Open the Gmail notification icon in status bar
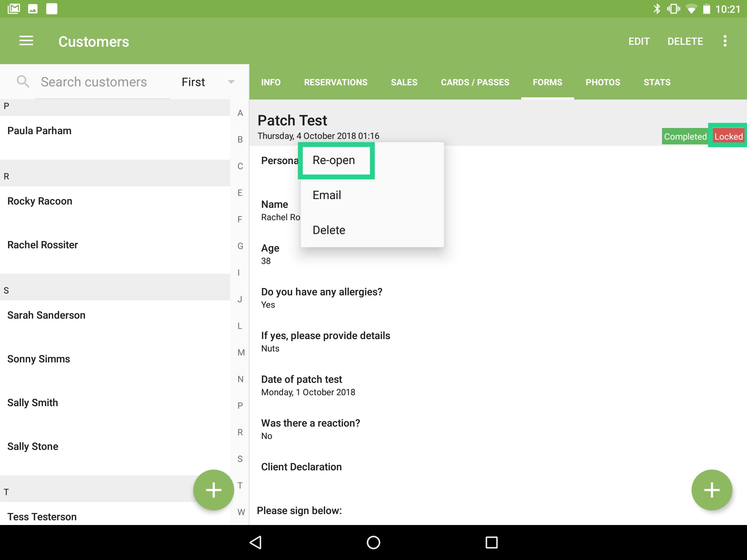Image resolution: width=747 pixels, height=560 pixels. tap(13, 9)
